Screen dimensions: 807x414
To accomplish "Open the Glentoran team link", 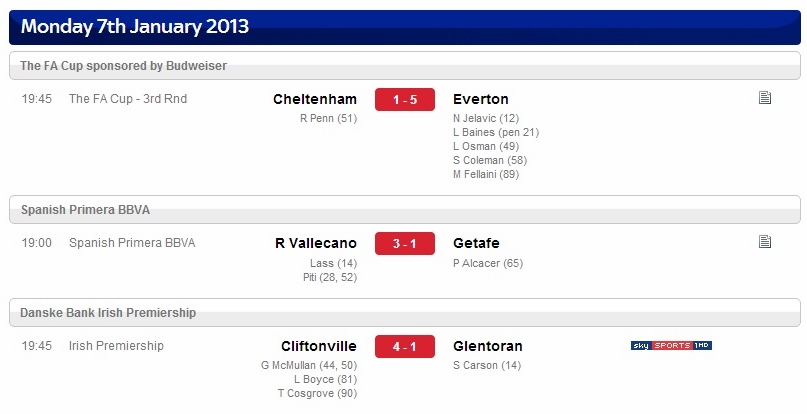I will click(487, 346).
